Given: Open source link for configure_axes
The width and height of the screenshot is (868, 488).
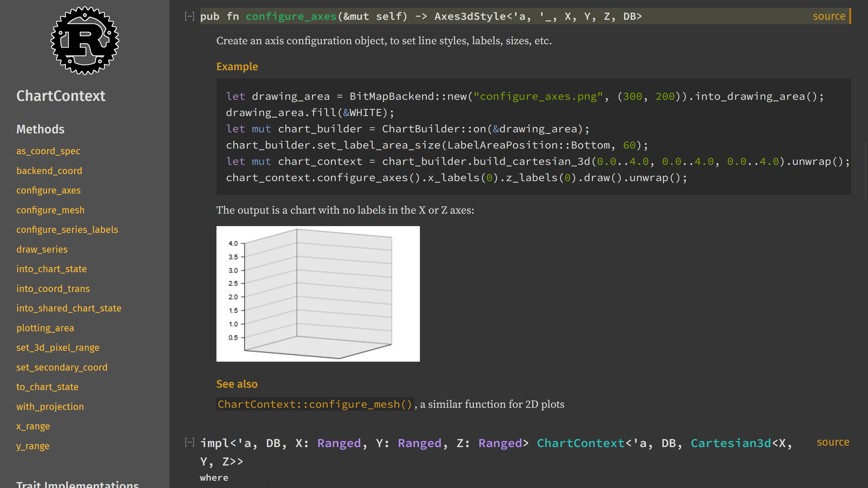Looking at the screenshot, I should point(829,16).
